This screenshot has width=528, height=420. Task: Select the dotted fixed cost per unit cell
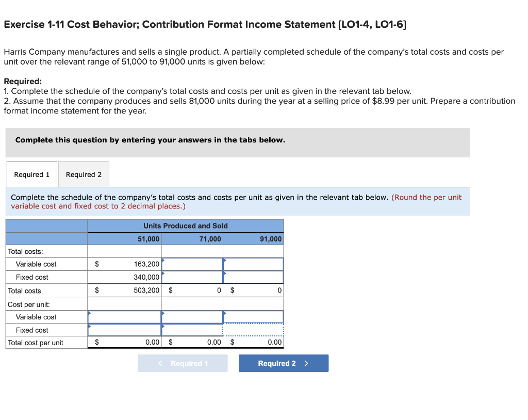click(x=253, y=330)
